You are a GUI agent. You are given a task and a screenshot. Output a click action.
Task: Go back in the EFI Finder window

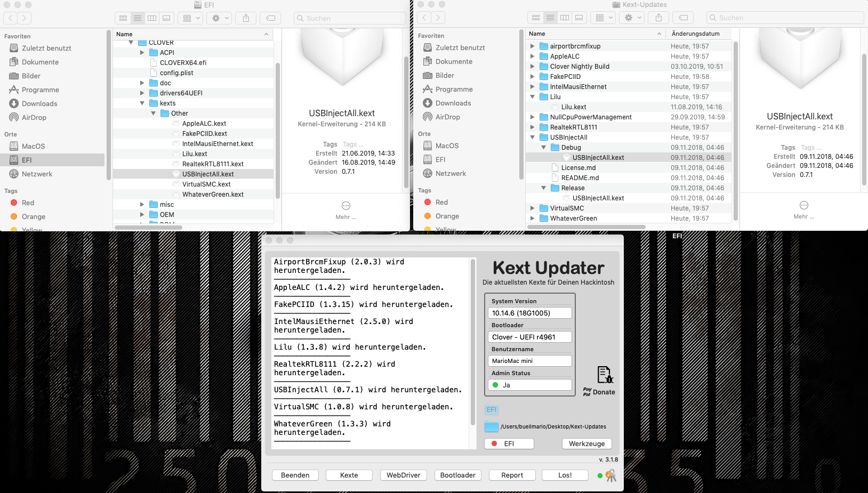pyautogui.click(x=11, y=18)
